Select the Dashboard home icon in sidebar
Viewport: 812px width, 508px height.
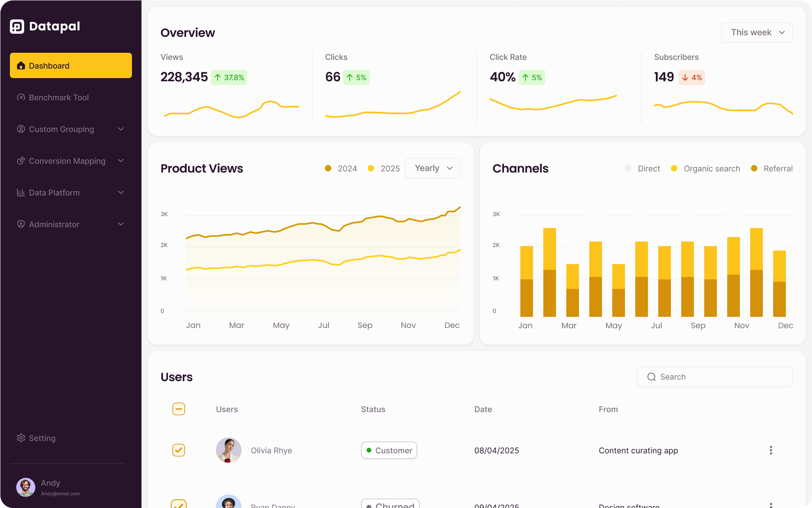click(21, 65)
